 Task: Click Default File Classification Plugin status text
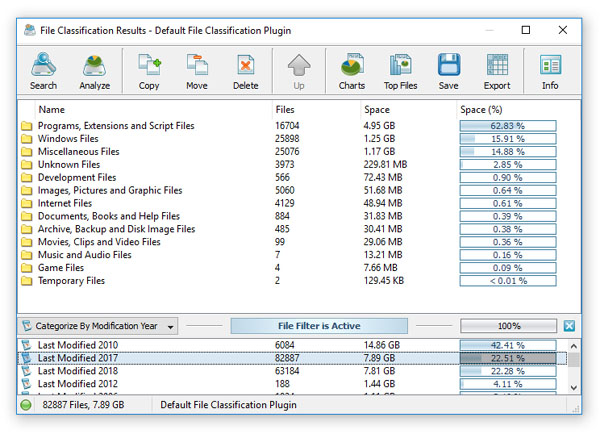tap(228, 405)
